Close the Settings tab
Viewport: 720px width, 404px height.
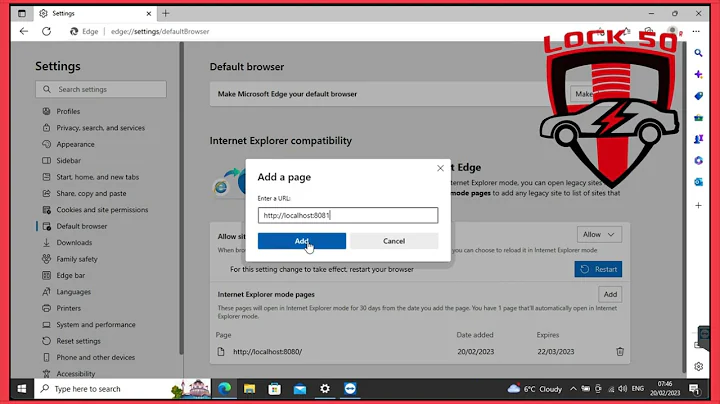pyautogui.click(x=149, y=13)
